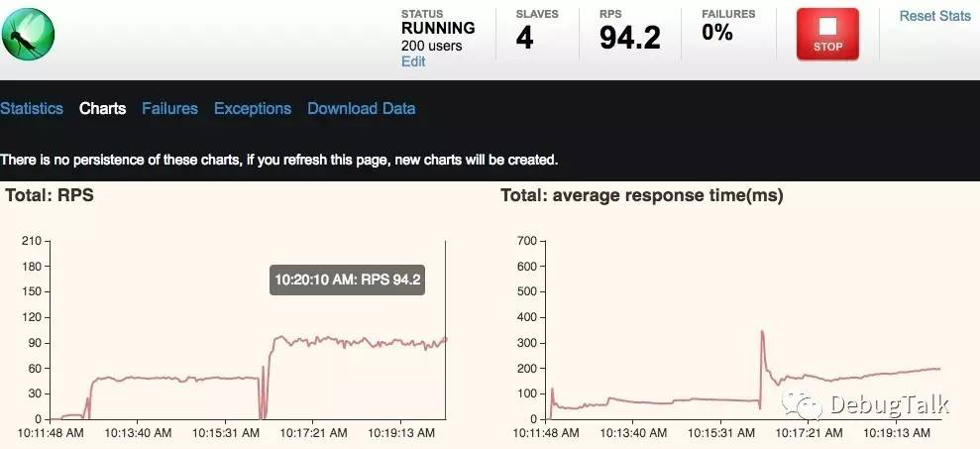The height and width of the screenshot is (449, 980).
Task: Click the Locust mantis logo
Action: [x=28, y=35]
